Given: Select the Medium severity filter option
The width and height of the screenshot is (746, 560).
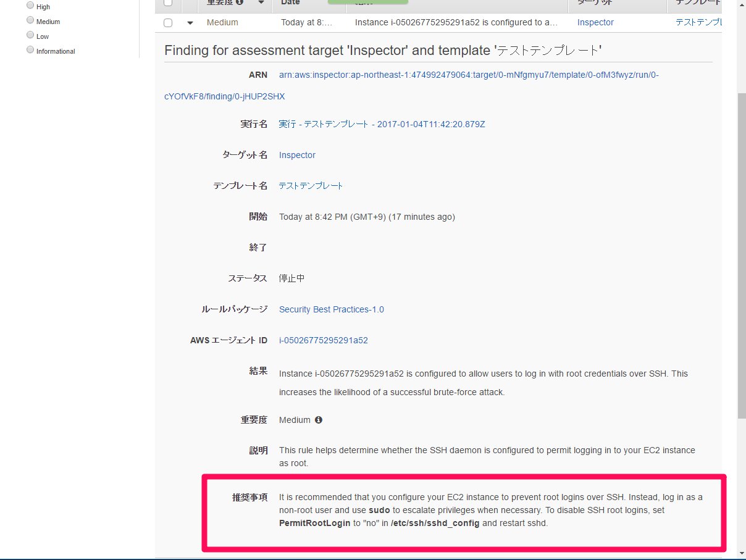Looking at the screenshot, I should [30, 20].
